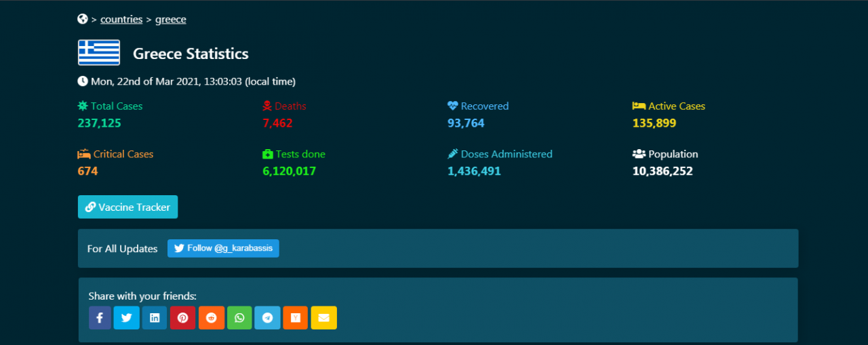
Task: Share through Telegram
Action: point(267,318)
